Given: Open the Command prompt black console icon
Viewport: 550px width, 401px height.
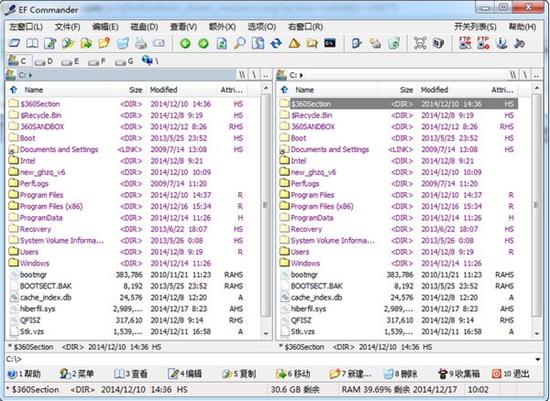Looking at the screenshot, I should 330,43.
